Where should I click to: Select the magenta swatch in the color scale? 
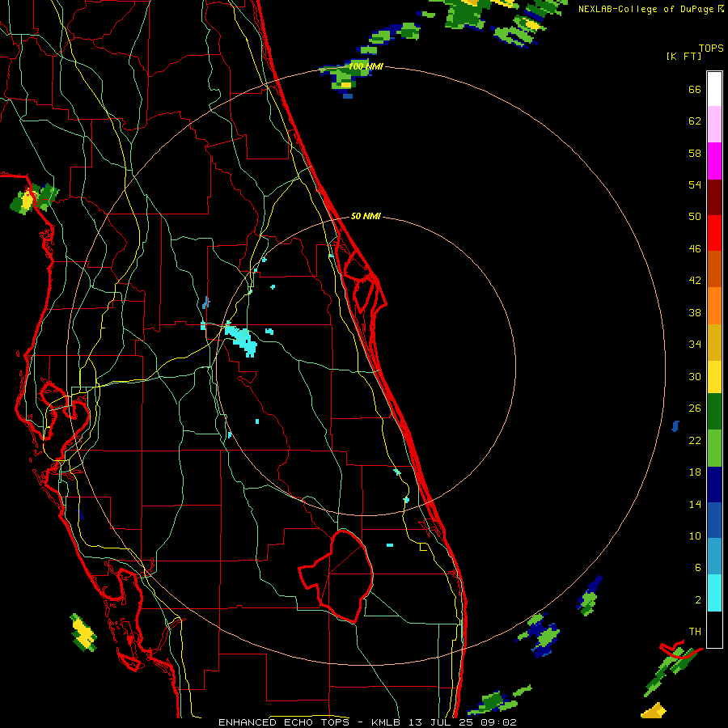pyautogui.click(x=714, y=161)
